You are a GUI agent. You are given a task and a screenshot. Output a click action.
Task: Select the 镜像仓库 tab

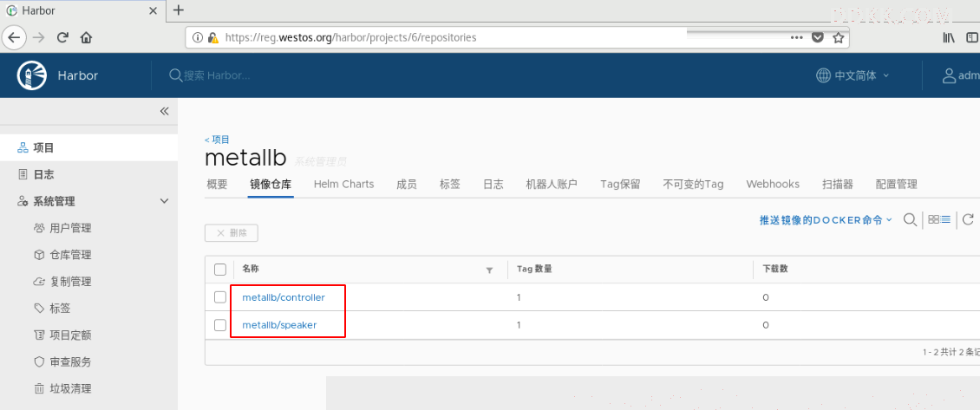[x=271, y=184]
